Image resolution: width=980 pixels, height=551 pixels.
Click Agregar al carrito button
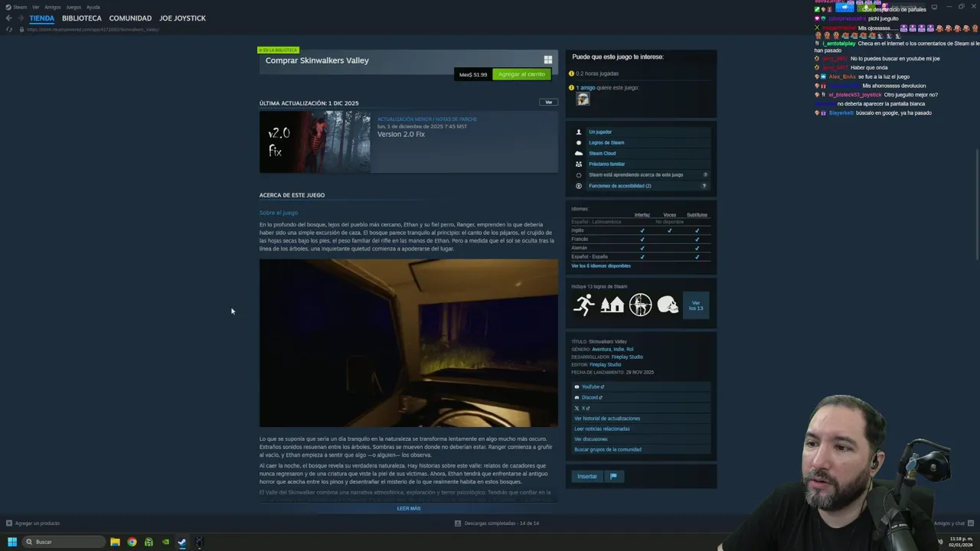[x=521, y=74]
